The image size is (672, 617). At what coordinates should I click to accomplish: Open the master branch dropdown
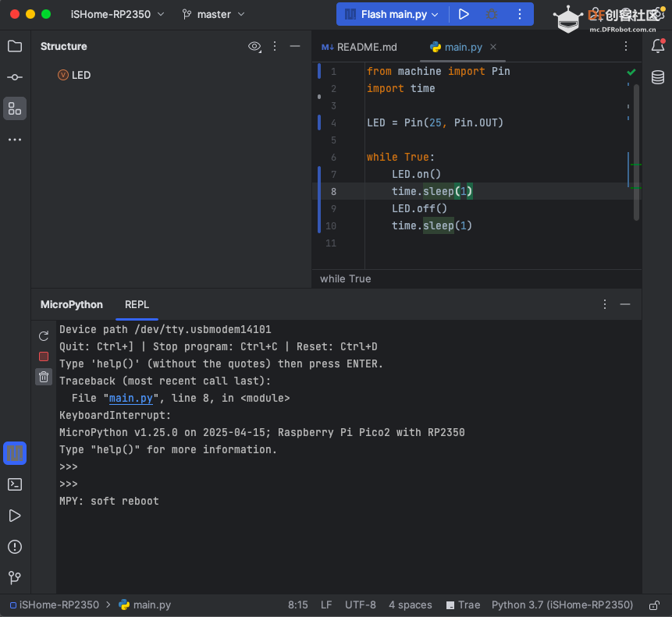pyautogui.click(x=213, y=14)
